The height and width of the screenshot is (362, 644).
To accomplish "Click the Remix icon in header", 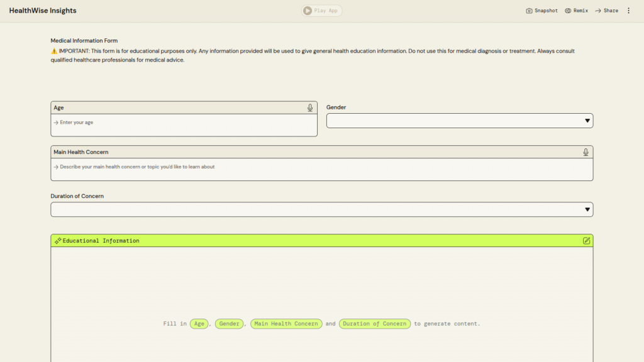I will point(568,11).
